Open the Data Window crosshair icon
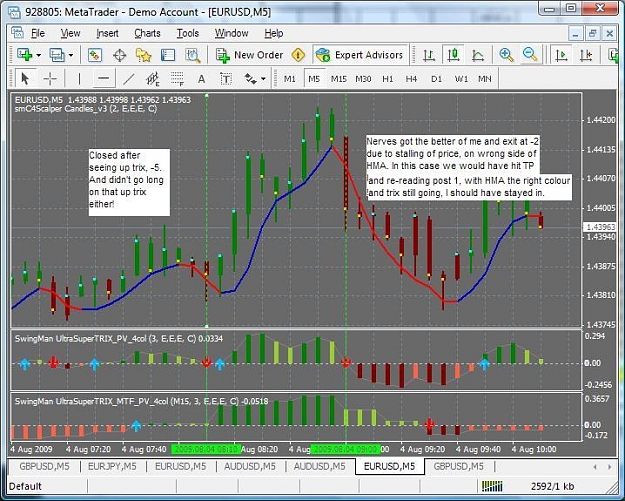The image size is (625, 501). [x=120, y=55]
